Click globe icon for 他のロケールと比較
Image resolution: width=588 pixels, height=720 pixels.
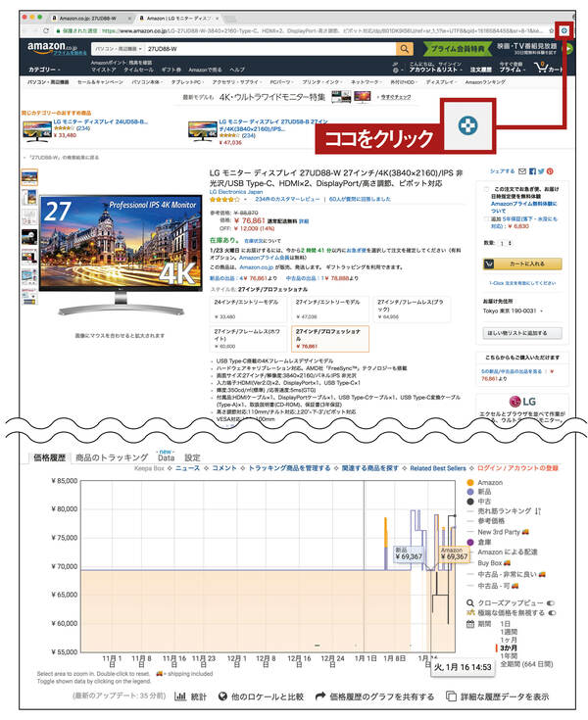click(222, 696)
